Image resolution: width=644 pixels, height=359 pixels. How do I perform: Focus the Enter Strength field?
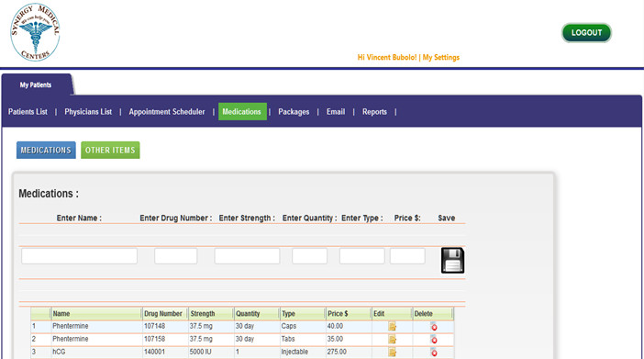click(x=247, y=256)
